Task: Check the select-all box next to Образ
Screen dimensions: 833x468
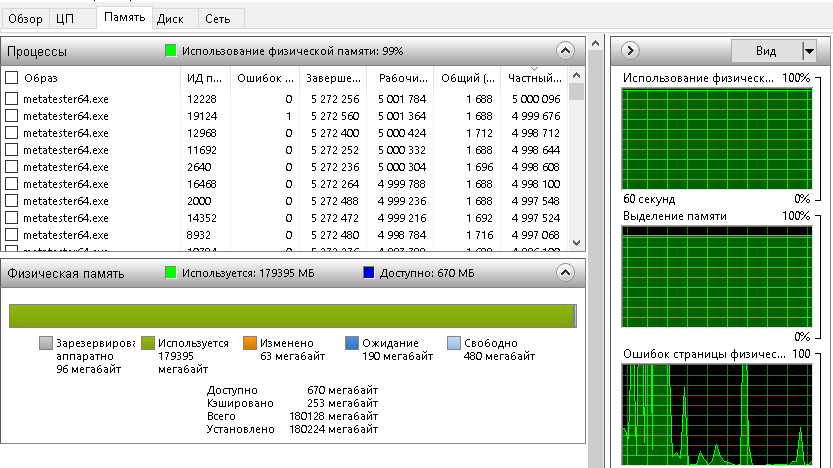Action: (12, 78)
